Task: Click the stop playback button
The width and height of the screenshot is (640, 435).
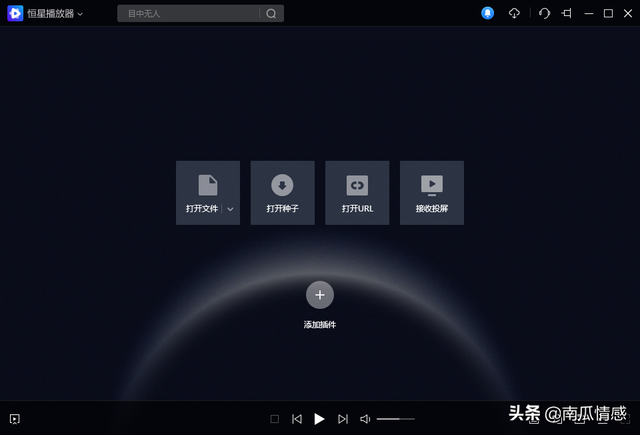Action: [275, 419]
